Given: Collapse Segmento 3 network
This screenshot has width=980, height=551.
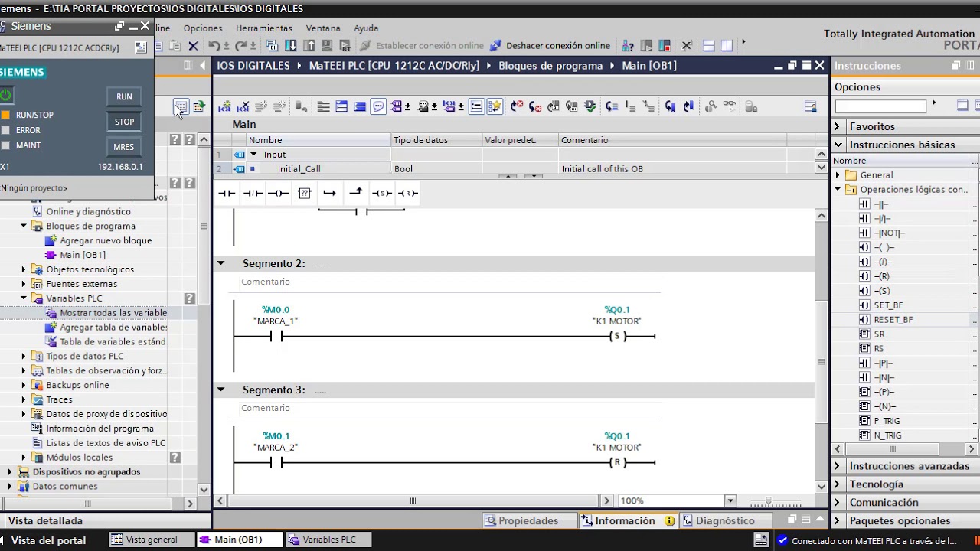Looking at the screenshot, I should [x=220, y=390].
